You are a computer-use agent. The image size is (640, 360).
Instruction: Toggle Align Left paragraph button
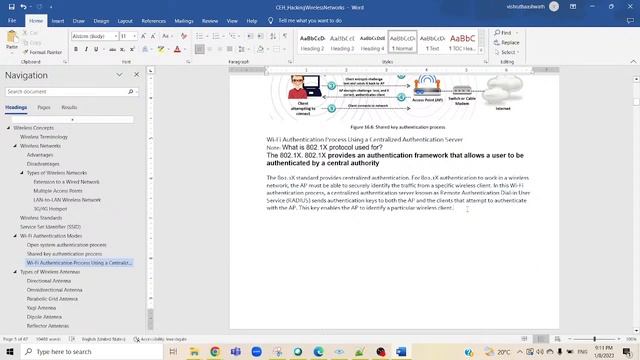point(200,49)
